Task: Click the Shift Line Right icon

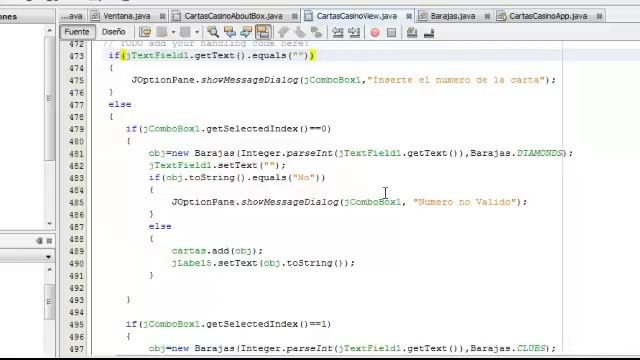Action: click(x=354, y=32)
